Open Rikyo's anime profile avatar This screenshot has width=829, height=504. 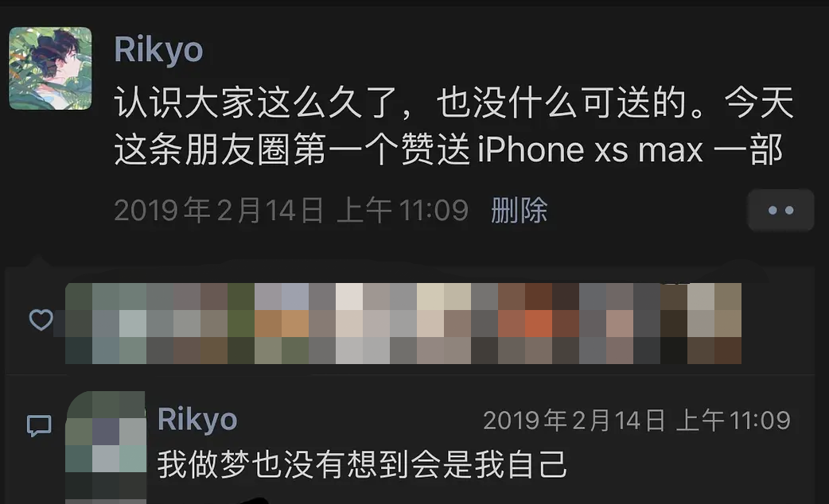[50, 68]
